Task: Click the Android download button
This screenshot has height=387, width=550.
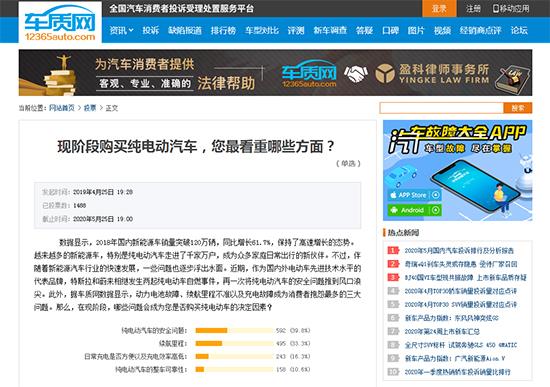Action: 415,210
